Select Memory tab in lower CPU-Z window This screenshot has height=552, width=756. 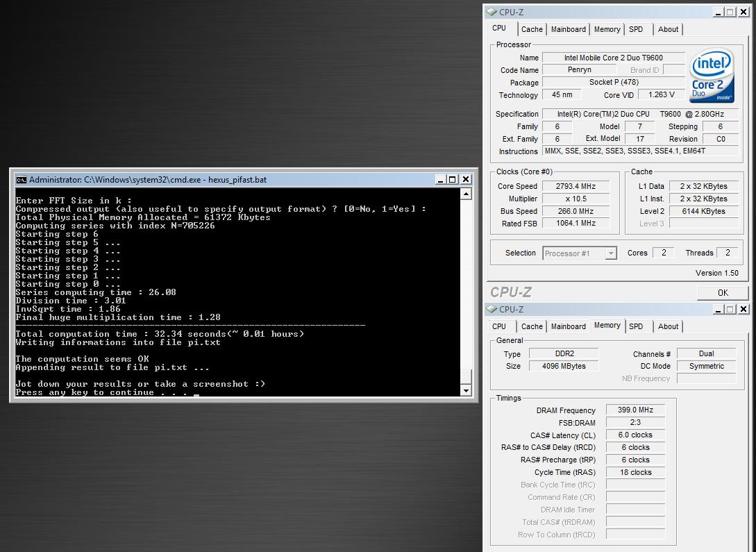click(x=607, y=326)
